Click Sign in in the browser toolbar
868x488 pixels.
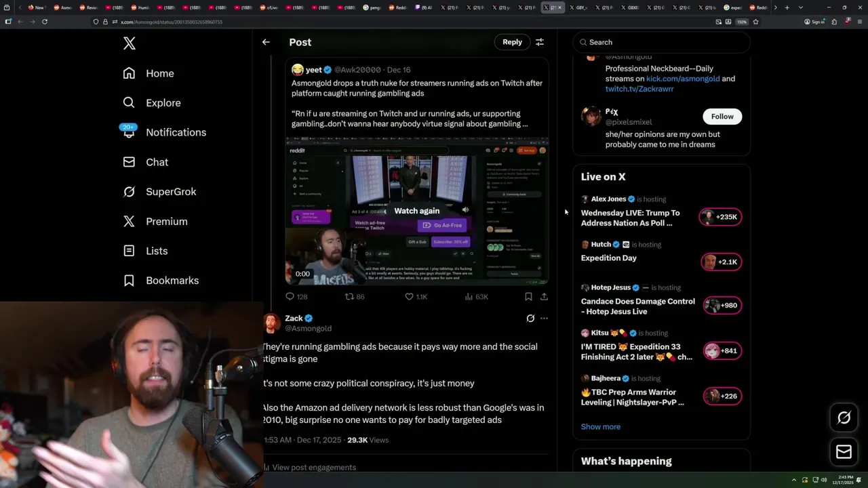click(814, 22)
